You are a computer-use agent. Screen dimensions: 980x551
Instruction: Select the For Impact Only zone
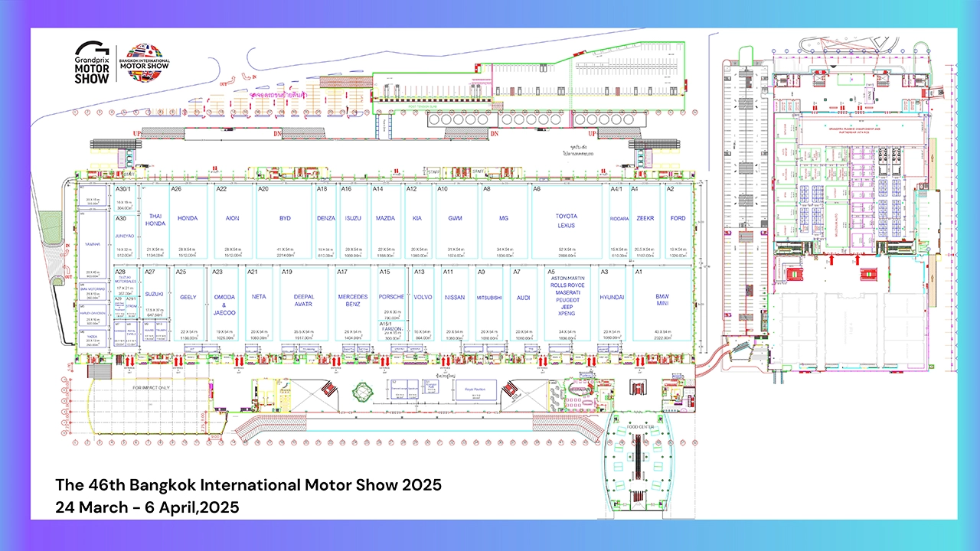(151, 388)
